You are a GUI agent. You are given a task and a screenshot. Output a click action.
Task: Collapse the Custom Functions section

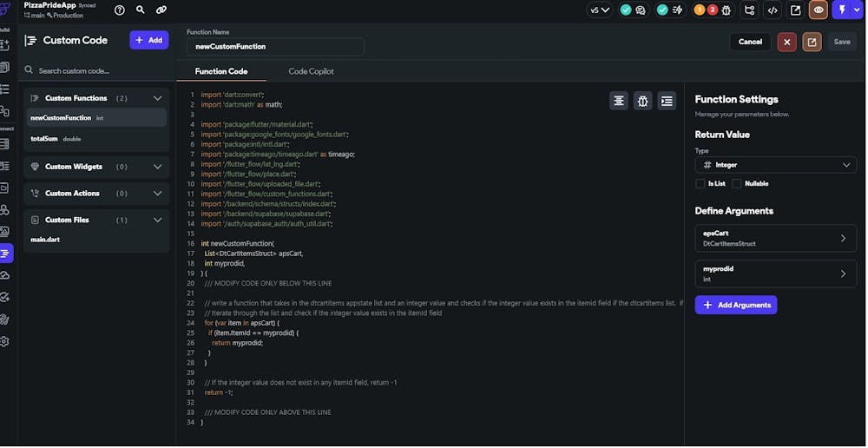[157, 98]
